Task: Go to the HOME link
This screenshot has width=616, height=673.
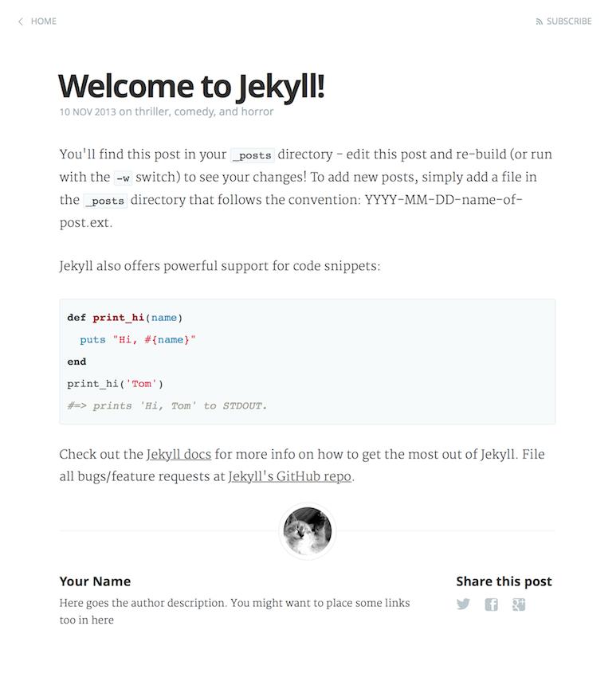Action: (x=43, y=22)
